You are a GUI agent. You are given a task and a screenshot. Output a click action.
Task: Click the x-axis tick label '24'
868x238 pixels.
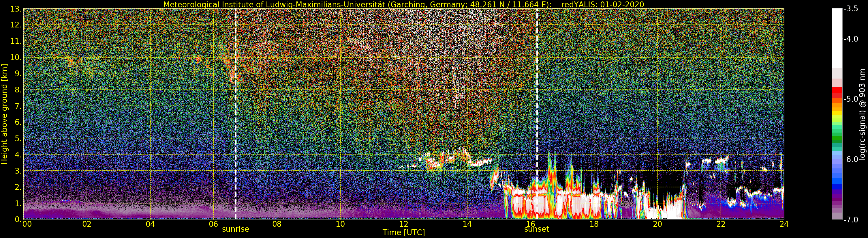click(x=784, y=224)
